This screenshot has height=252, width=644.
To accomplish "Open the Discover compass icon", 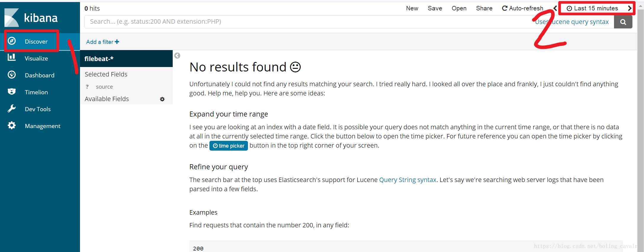I will [x=12, y=41].
